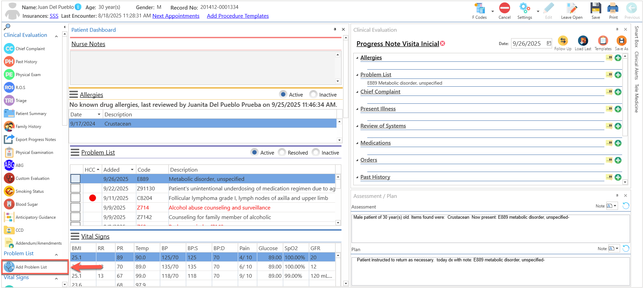Select the Inactive radio for Problem List
This screenshot has height=289, width=644.
click(316, 152)
